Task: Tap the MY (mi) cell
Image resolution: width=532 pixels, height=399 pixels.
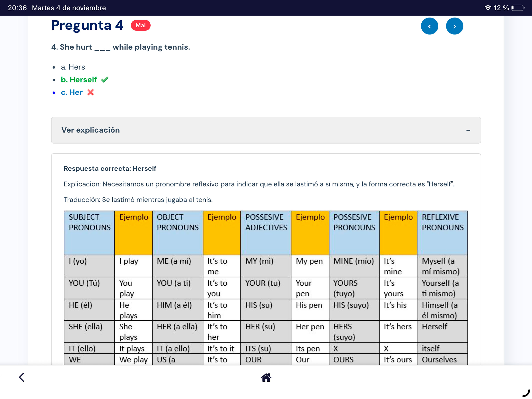Action: pos(266,266)
